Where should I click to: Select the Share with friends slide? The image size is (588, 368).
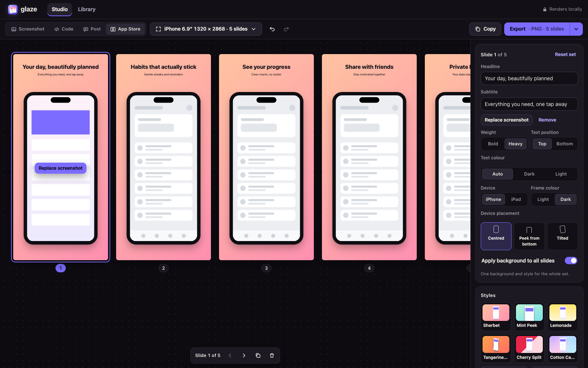(x=369, y=157)
